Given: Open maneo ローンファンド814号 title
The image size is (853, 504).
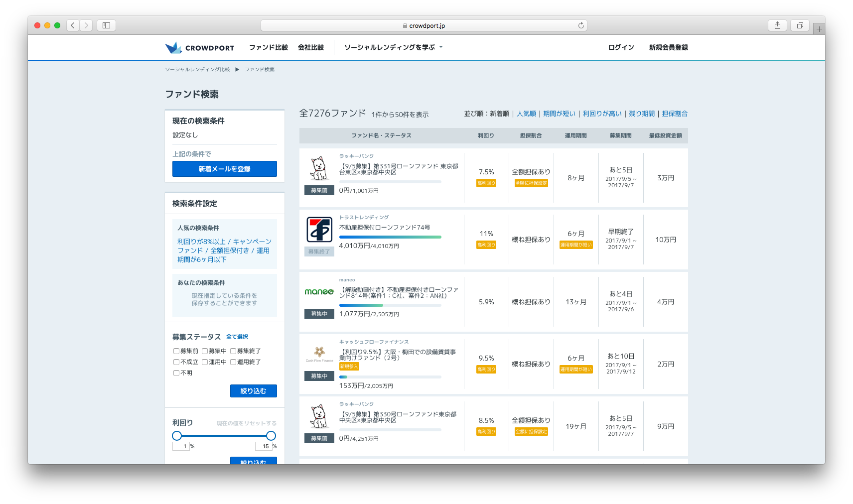Looking at the screenshot, I should pyautogui.click(x=399, y=293).
